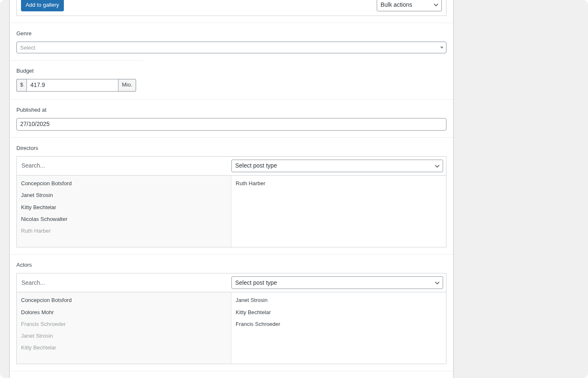Expand the Select post type dropdown under Actors

[x=337, y=283]
